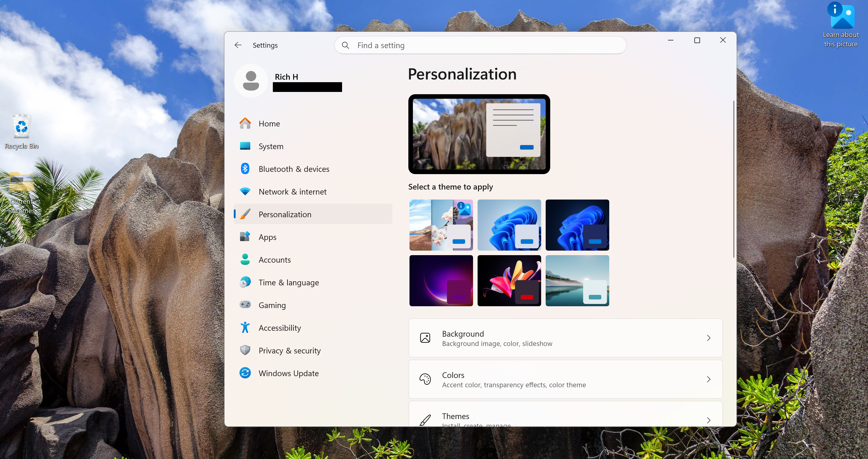Click the Time & language globe icon
Screen dimensions: 868x459
point(245,282)
